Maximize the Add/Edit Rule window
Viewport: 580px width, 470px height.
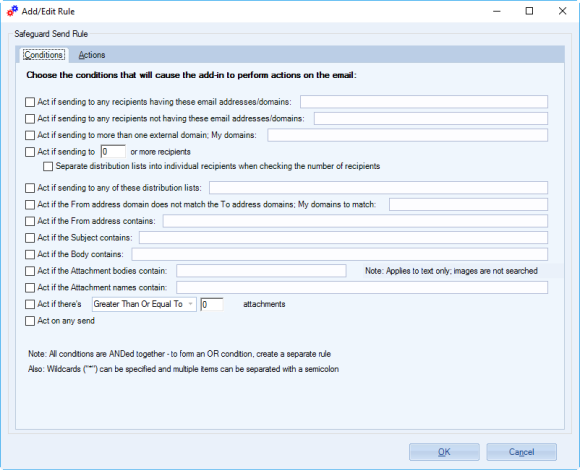coord(529,11)
